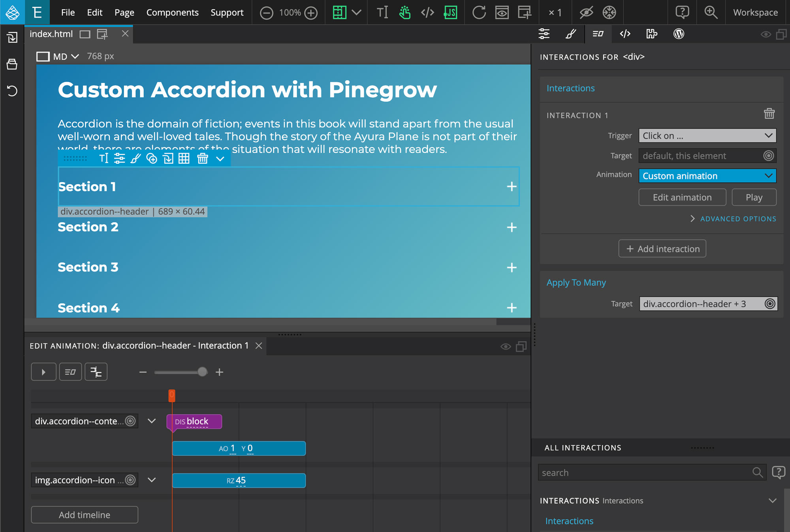Click the add page view icon
790x532 pixels.
(x=525, y=13)
